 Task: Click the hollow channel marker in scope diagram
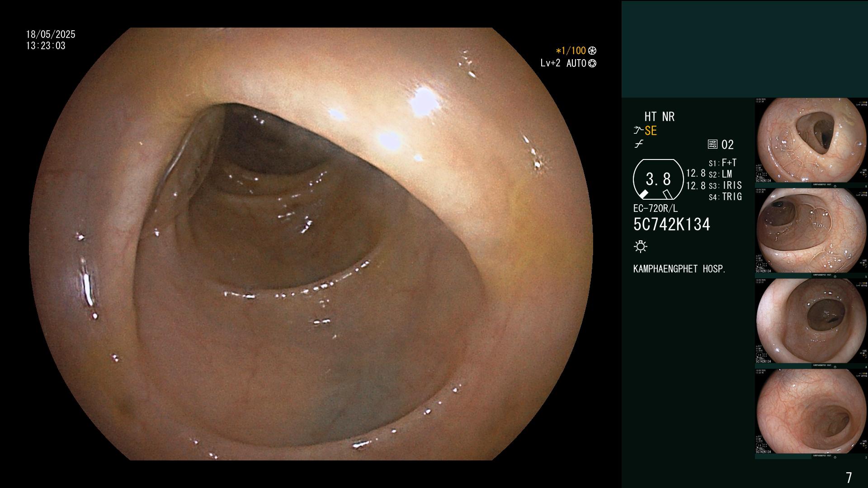(668, 194)
